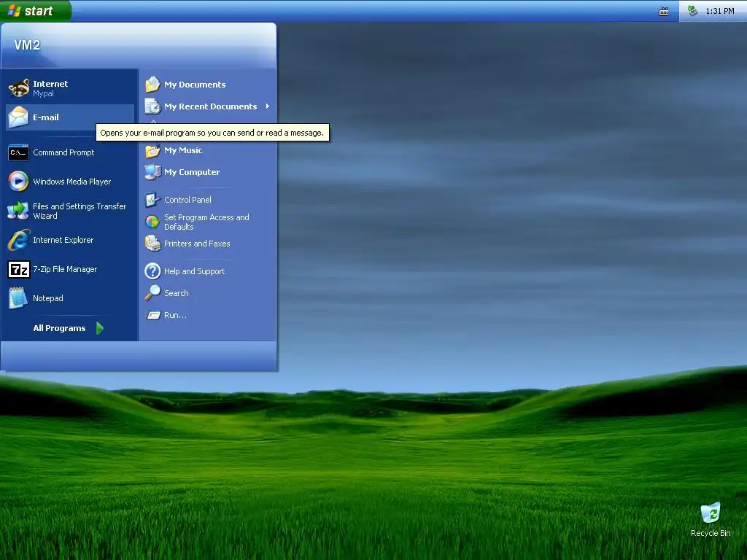This screenshot has height=560, width=747.
Task: Click the E-mail envelope icon
Action: 18,117
